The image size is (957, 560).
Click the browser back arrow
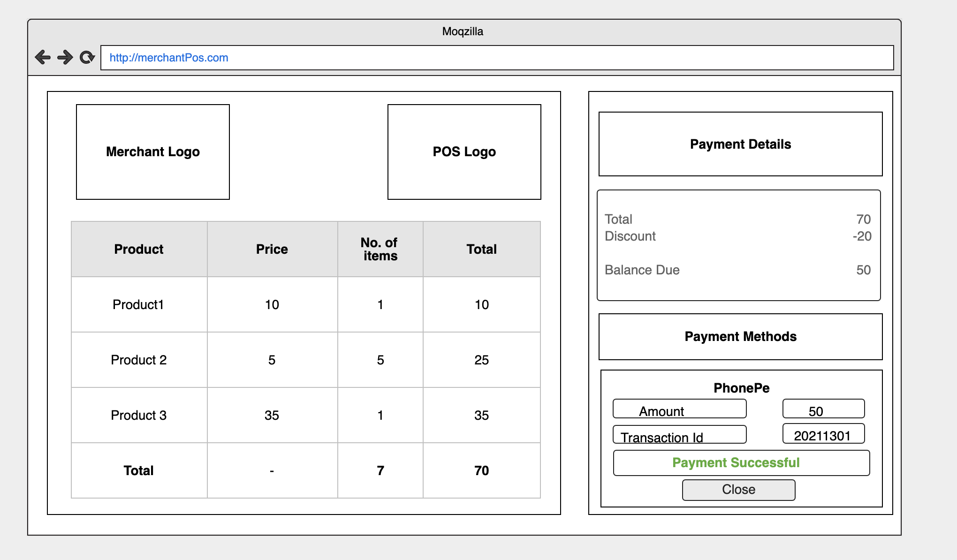[x=43, y=57]
